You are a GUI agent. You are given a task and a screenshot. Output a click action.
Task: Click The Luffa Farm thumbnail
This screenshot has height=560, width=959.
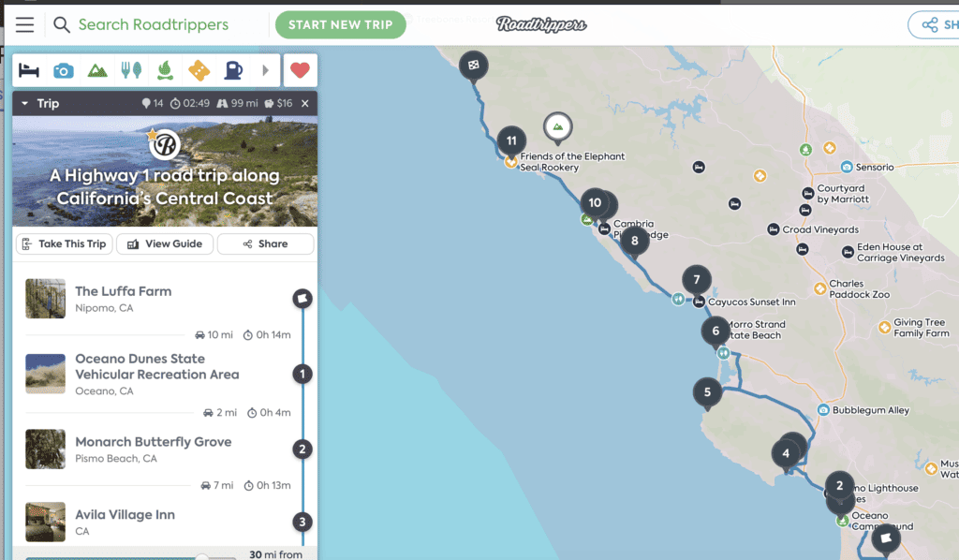point(45,299)
